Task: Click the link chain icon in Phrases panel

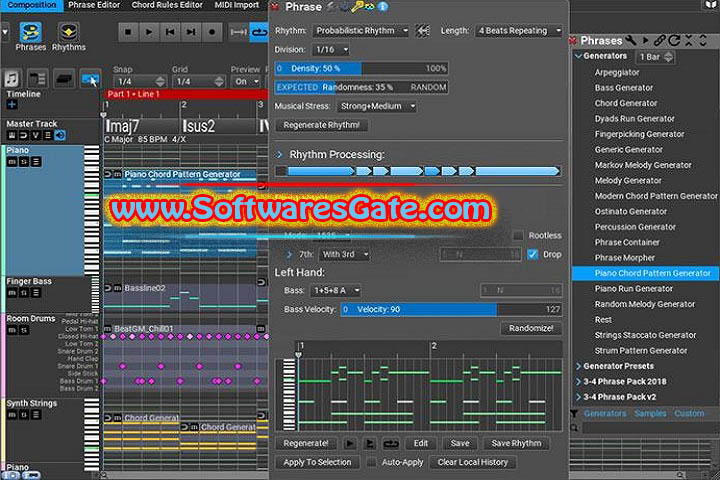Action: (660, 40)
